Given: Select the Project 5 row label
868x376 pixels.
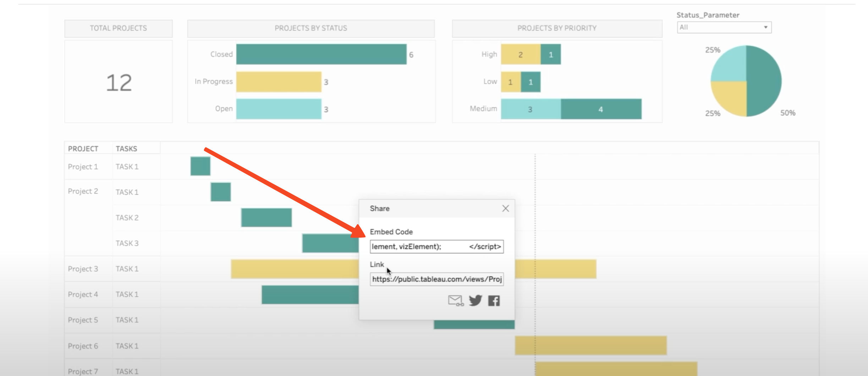Looking at the screenshot, I should pos(83,320).
